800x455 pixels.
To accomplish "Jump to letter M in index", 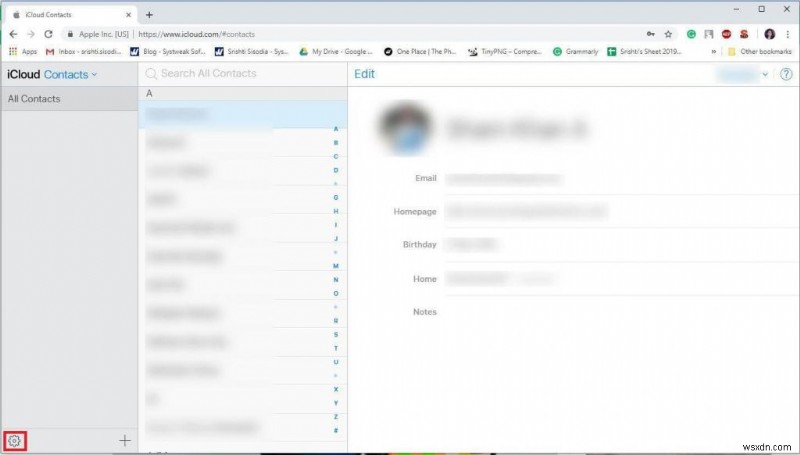I will pyautogui.click(x=336, y=266).
